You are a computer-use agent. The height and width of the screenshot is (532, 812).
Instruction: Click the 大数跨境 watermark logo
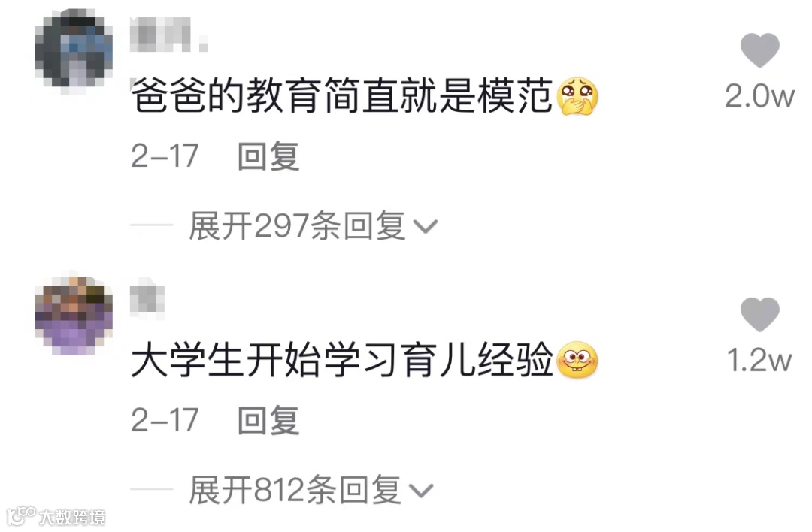point(57,516)
